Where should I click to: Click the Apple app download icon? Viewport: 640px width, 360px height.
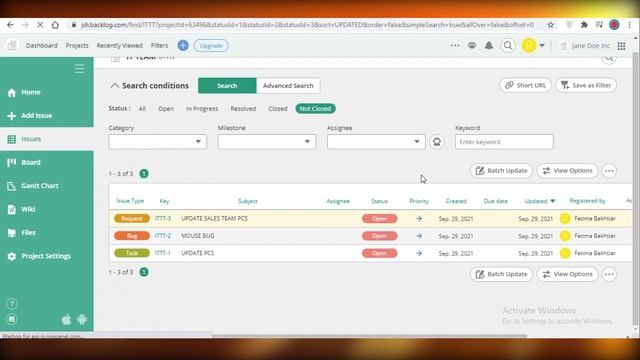pos(66,319)
